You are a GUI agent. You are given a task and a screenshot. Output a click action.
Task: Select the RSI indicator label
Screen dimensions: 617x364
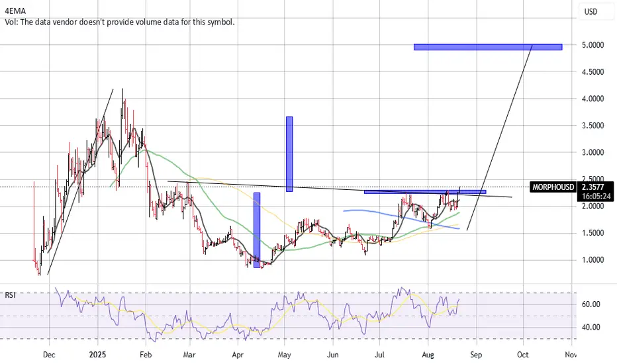pos(10,295)
